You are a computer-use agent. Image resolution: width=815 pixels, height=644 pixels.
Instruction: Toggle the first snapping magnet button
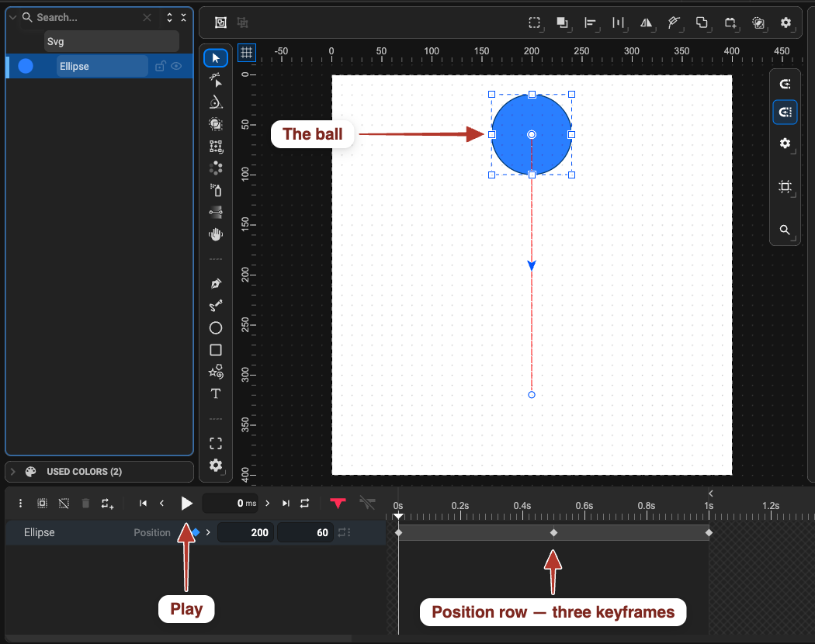tap(785, 85)
